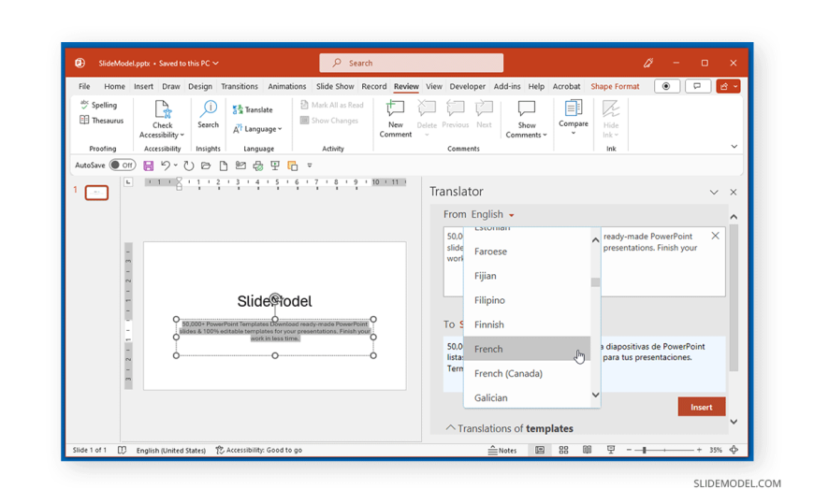Toggle the Notes pane
This screenshot has width=814, height=504.
click(502, 450)
